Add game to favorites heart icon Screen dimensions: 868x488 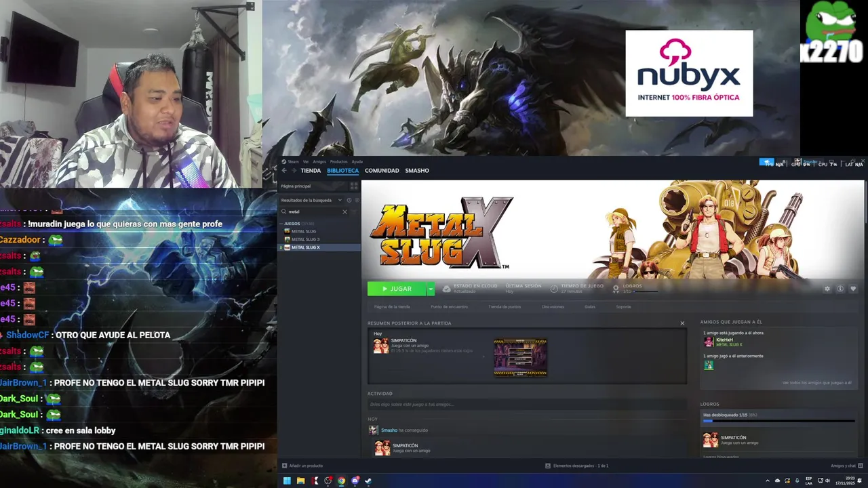pyautogui.click(x=852, y=289)
